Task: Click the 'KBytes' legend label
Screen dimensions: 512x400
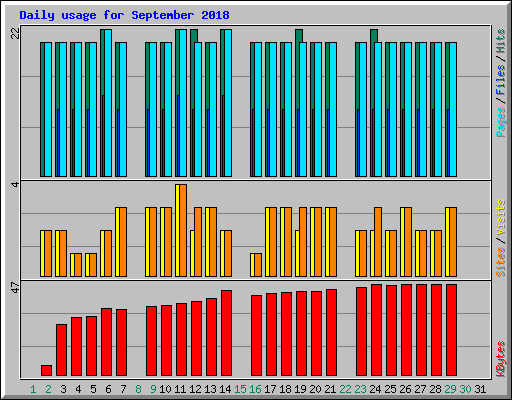Action: pos(500,359)
